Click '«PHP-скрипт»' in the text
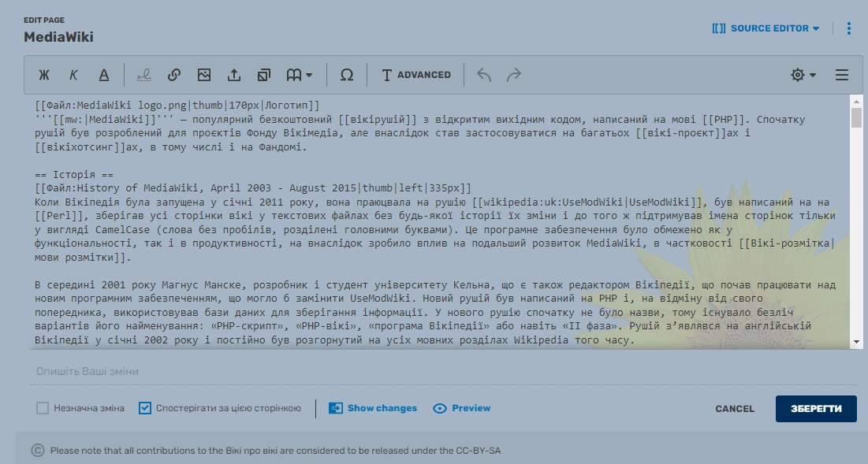The width and height of the screenshot is (868, 464). 248,326
